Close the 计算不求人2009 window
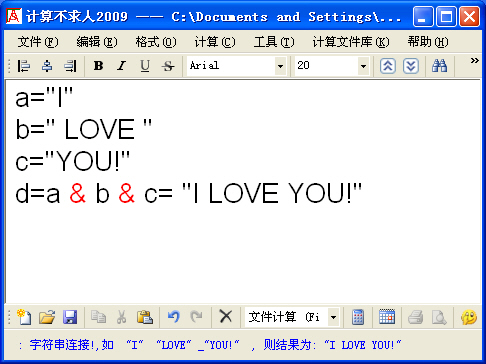This screenshot has width=486, height=364. [x=469, y=16]
